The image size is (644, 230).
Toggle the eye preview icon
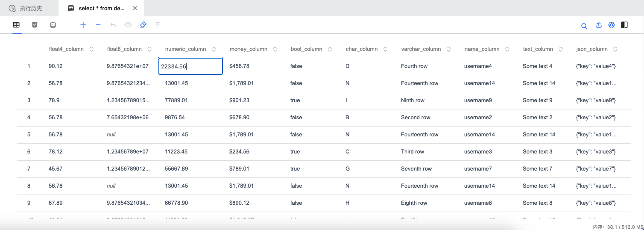(x=128, y=25)
